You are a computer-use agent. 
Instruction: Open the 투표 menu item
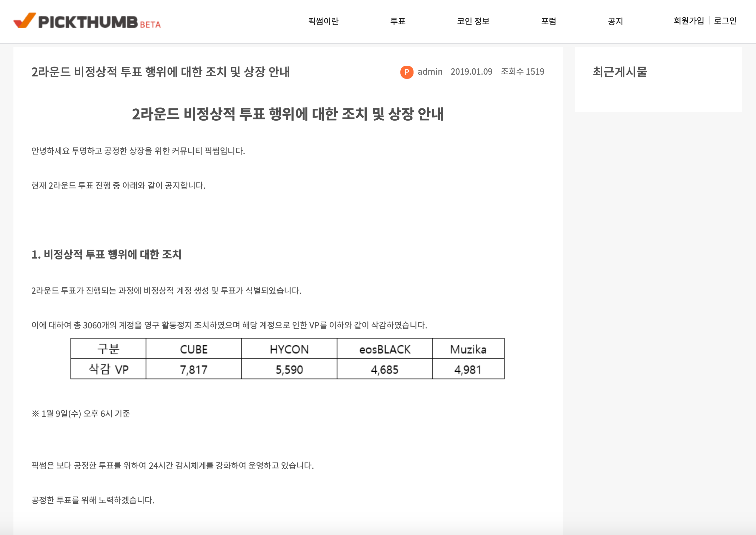pyautogui.click(x=398, y=21)
